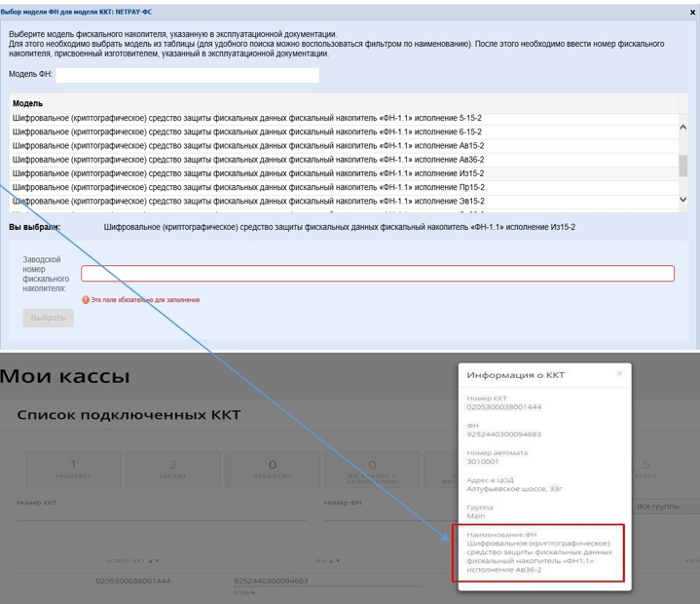Close the ФН model selection dialog
The height and width of the screenshot is (604, 700).
[692, 13]
